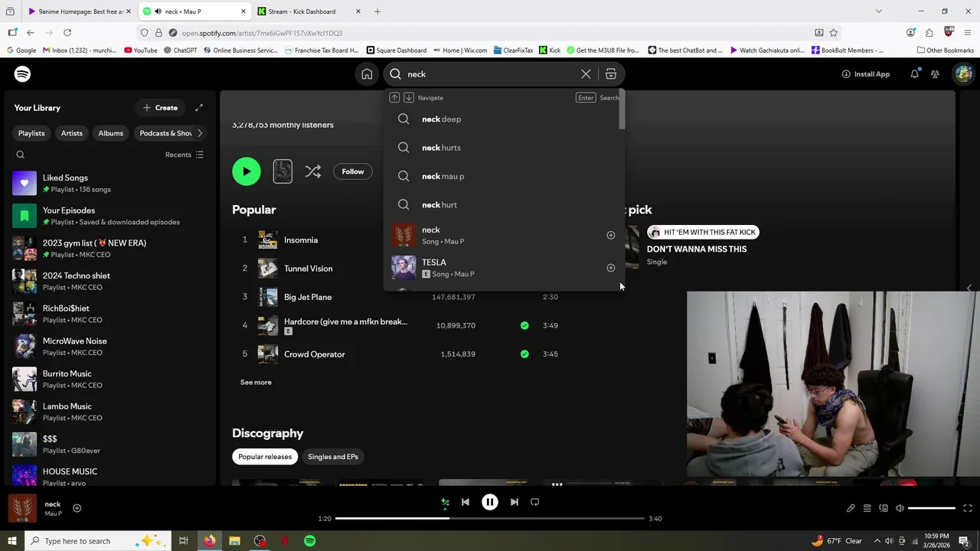Viewport: 980px width, 551px height.
Task: Skip to previous track
Action: (x=465, y=502)
